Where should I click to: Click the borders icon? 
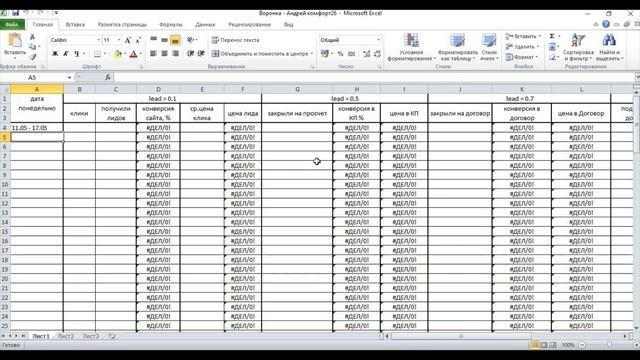coord(97,53)
